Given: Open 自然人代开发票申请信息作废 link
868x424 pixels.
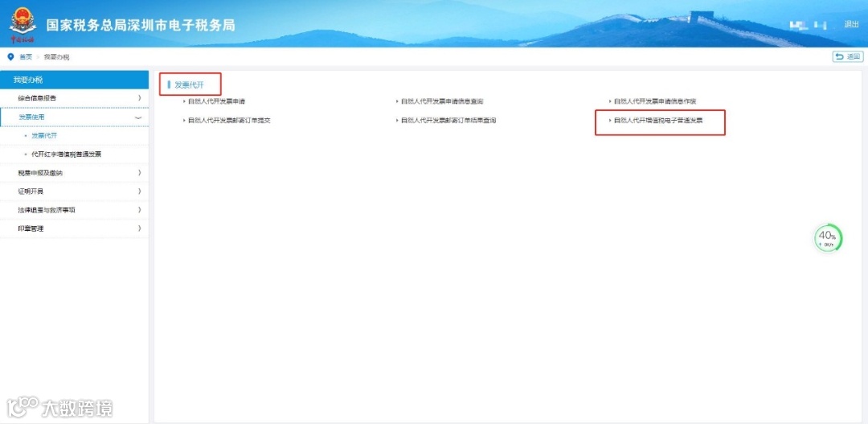Looking at the screenshot, I should coord(655,101).
